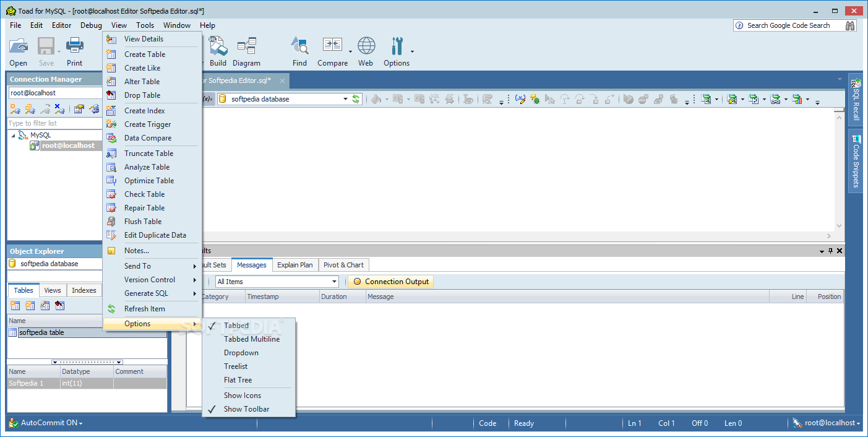Switch to the Explain Plan tab
Screen dimensions: 868x437
point(295,265)
